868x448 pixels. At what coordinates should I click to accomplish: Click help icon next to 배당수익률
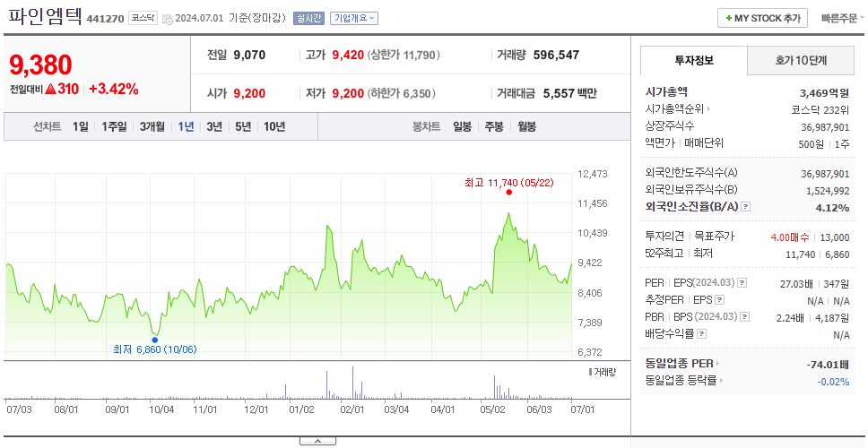(x=702, y=334)
